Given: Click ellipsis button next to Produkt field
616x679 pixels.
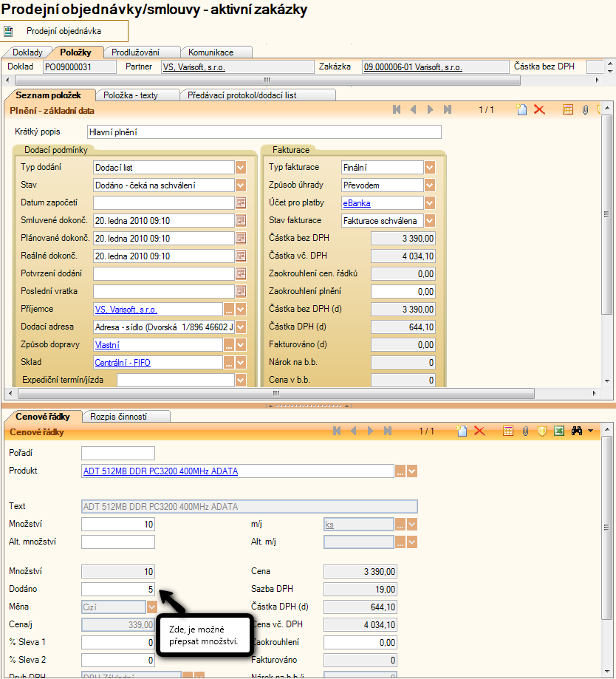Looking at the screenshot, I should 400,471.
